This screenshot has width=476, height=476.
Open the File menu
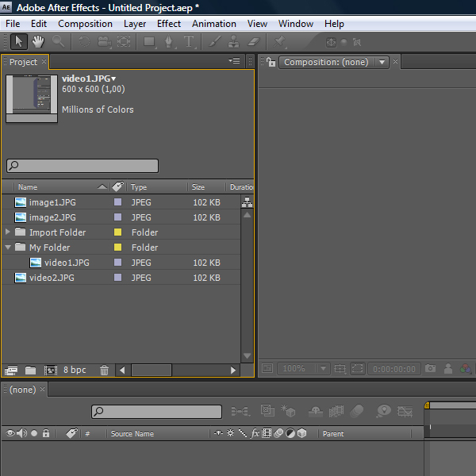point(13,24)
